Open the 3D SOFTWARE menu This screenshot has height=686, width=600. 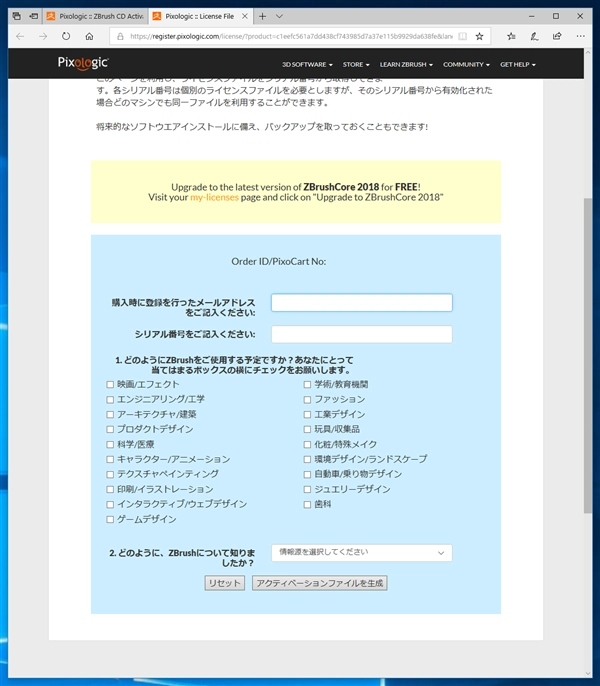coord(307,64)
